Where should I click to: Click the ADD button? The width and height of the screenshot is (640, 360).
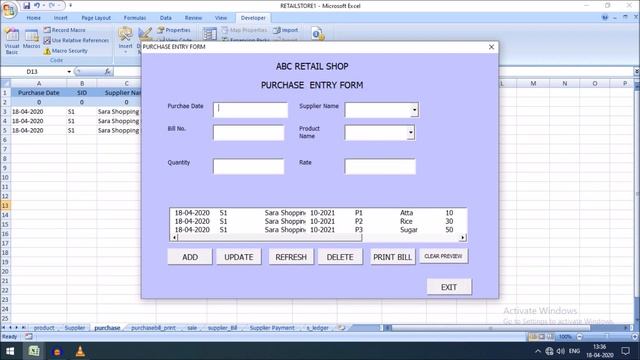click(x=190, y=257)
